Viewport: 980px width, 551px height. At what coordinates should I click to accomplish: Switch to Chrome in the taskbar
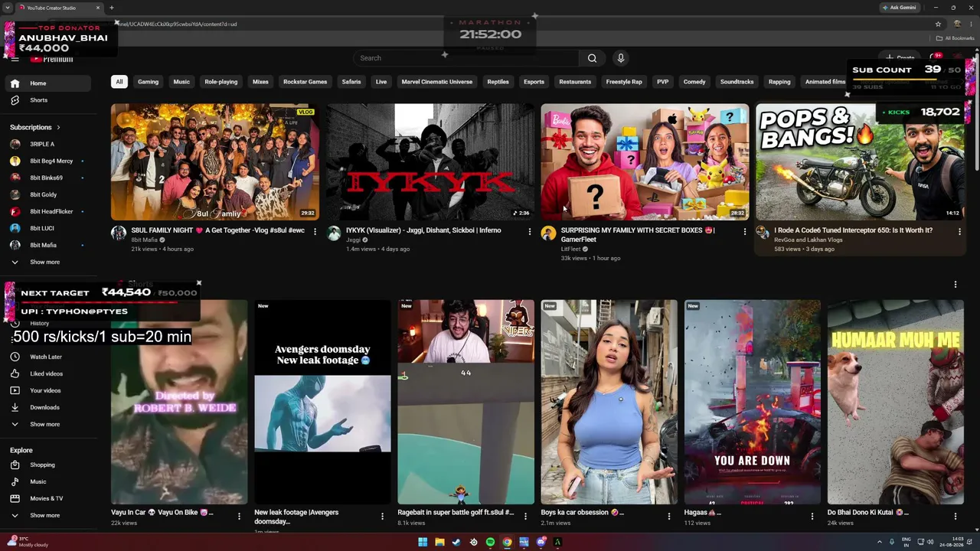507,543
